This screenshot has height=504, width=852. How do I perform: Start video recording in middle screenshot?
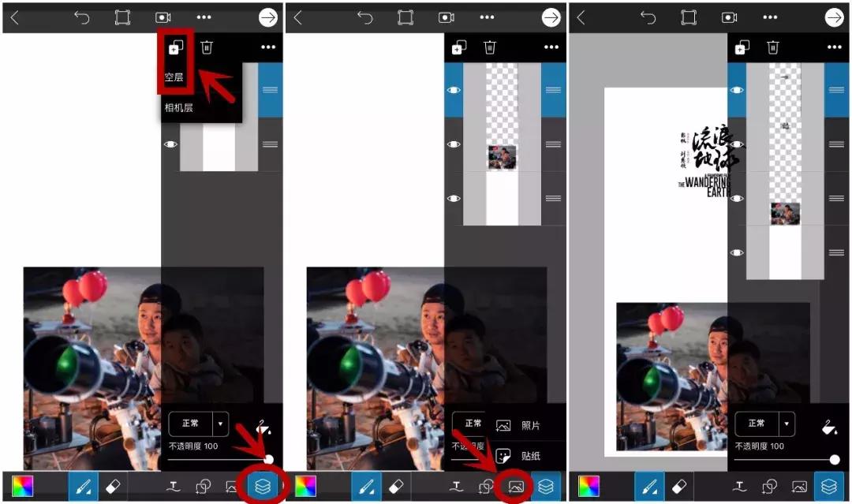[446, 17]
